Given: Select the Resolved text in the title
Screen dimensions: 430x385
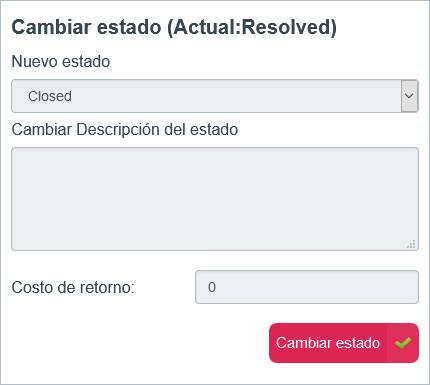Looking at the screenshot, I should click(x=286, y=27).
